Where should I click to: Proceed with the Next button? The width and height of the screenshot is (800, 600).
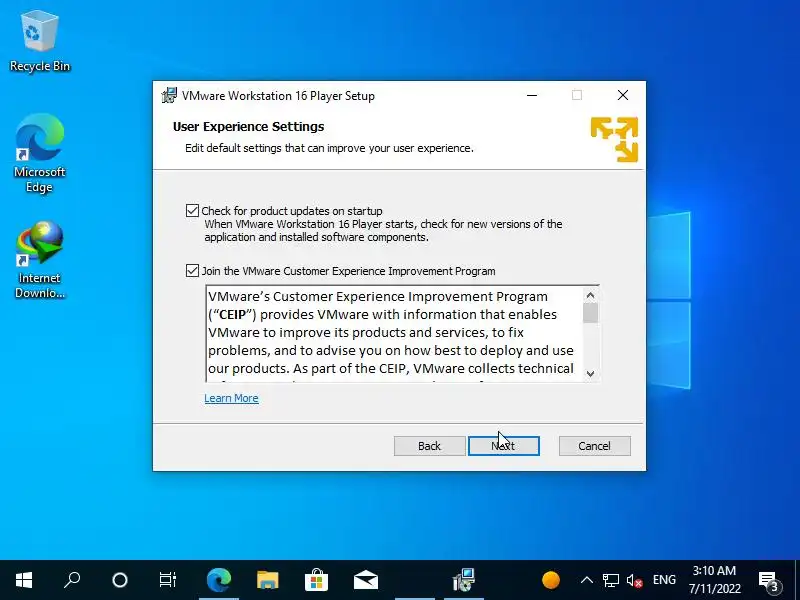(x=504, y=446)
